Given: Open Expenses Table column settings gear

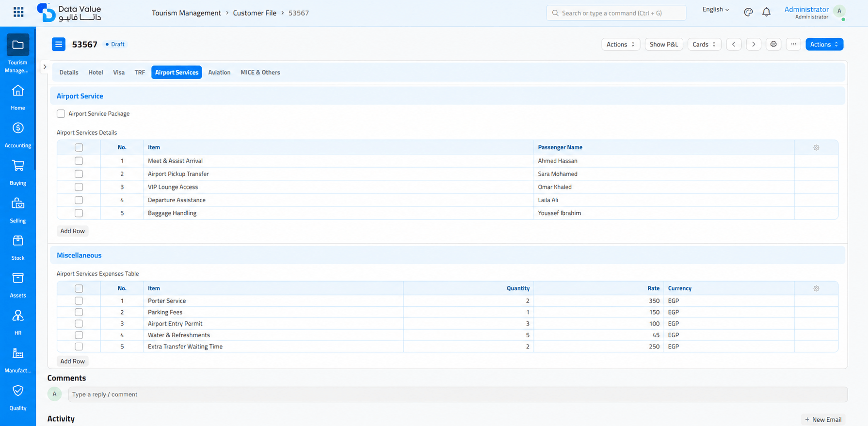Looking at the screenshot, I should 816,288.
